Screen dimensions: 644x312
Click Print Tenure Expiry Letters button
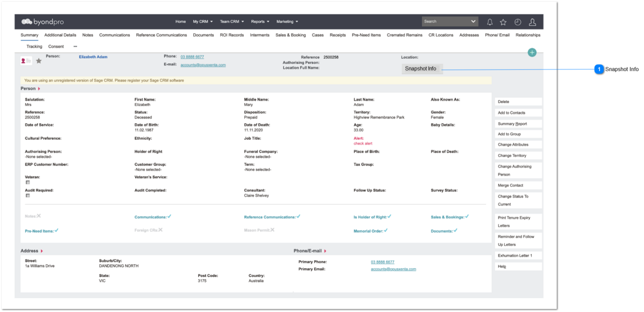pos(519,222)
